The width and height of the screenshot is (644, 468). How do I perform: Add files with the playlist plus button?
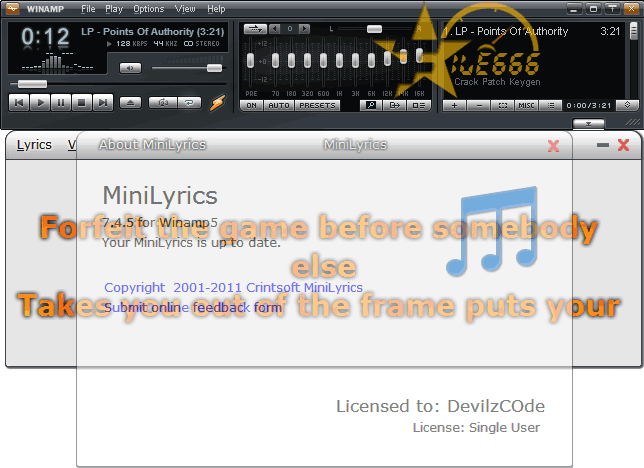pos(454,106)
